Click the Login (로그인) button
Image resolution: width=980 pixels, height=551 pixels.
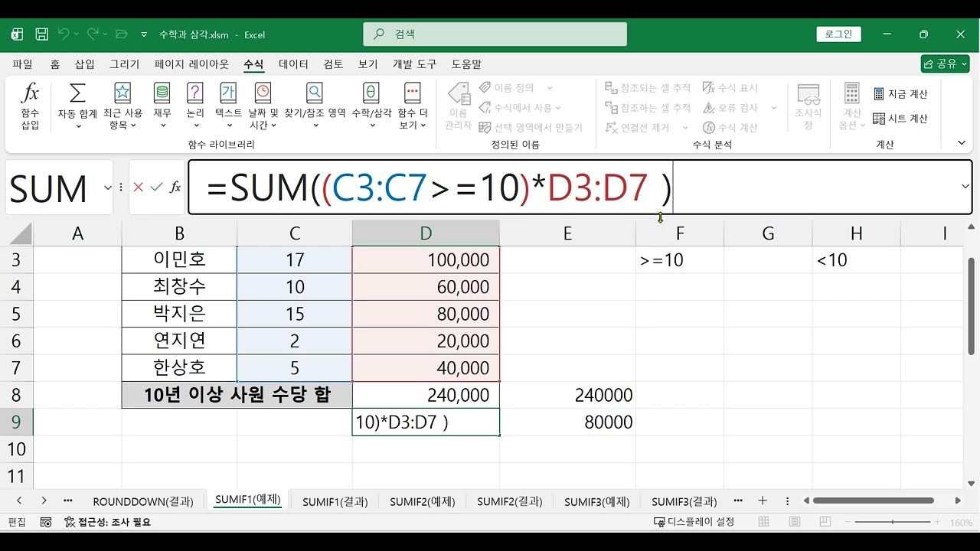838,34
